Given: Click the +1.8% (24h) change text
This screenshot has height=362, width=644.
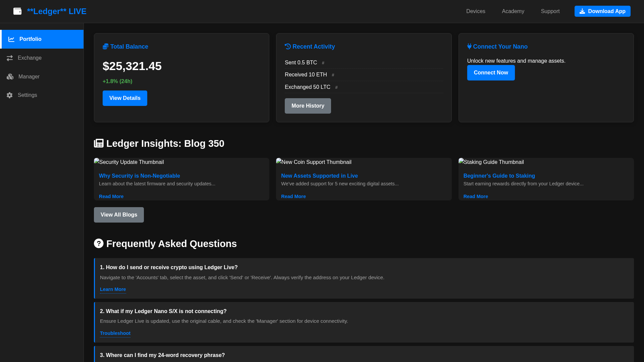Looking at the screenshot, I should [x=117, y=81].
